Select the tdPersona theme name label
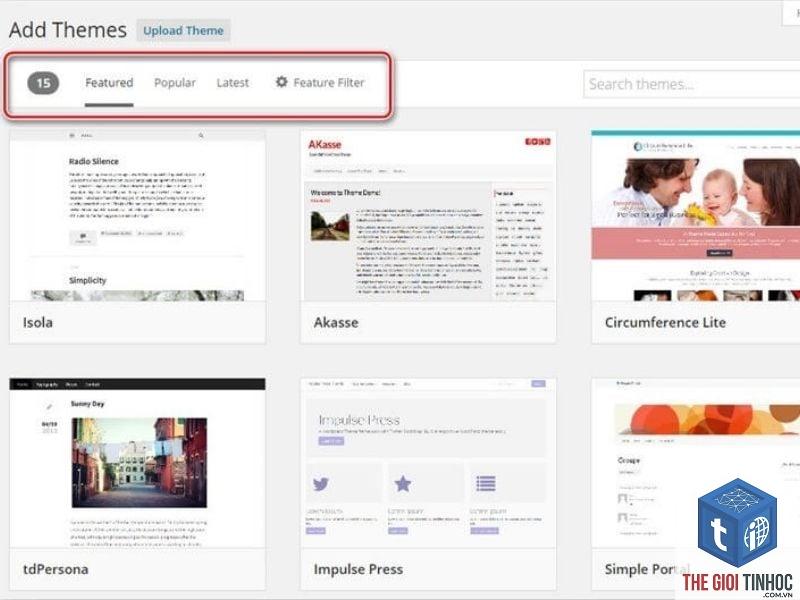800x600 pixels. [56, 569]
